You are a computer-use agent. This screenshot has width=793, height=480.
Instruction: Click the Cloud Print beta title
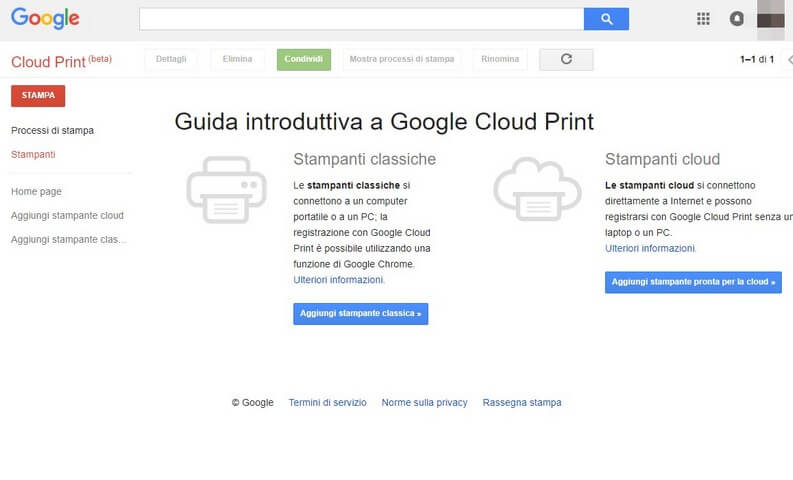click(61, 61)
